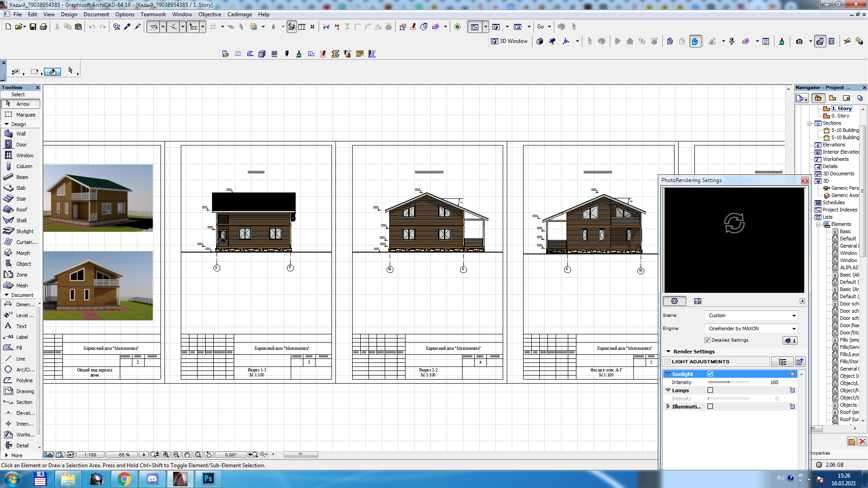
Task: Collapse the Design group in Toolbox
Action: [x=7, y=124]
